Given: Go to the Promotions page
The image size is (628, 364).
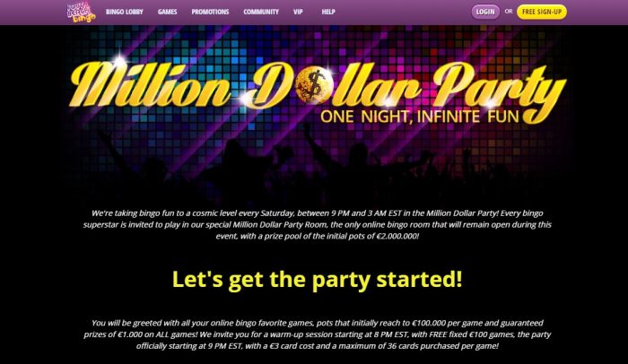Looking at the screenshot, I should pos(210,12).
